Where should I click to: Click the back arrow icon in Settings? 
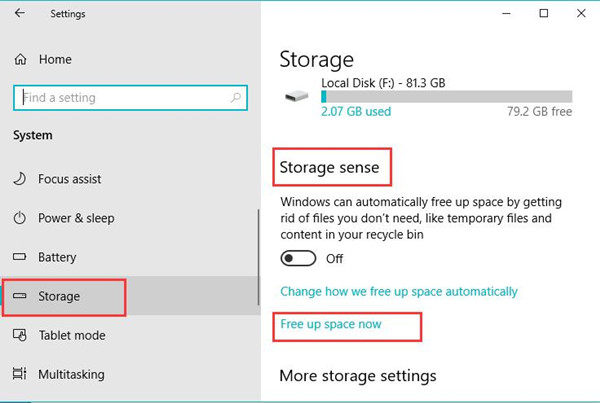click(x=20, y=13)
